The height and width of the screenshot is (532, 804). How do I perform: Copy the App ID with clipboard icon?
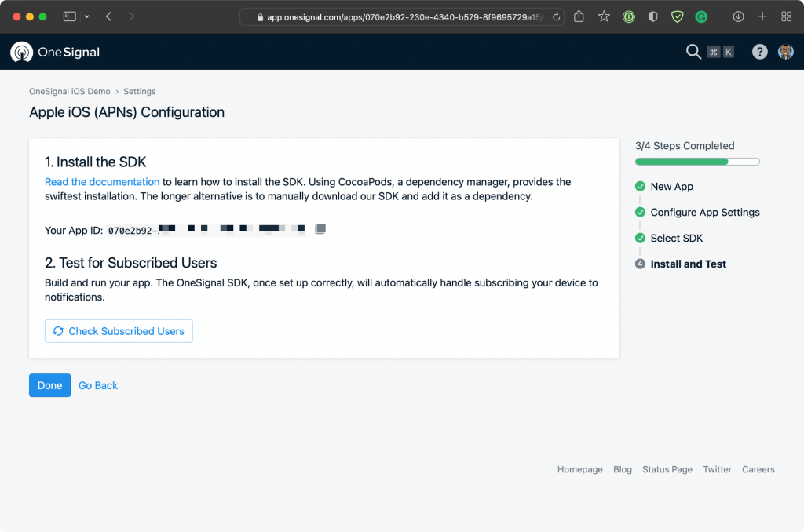pos(320,228)
